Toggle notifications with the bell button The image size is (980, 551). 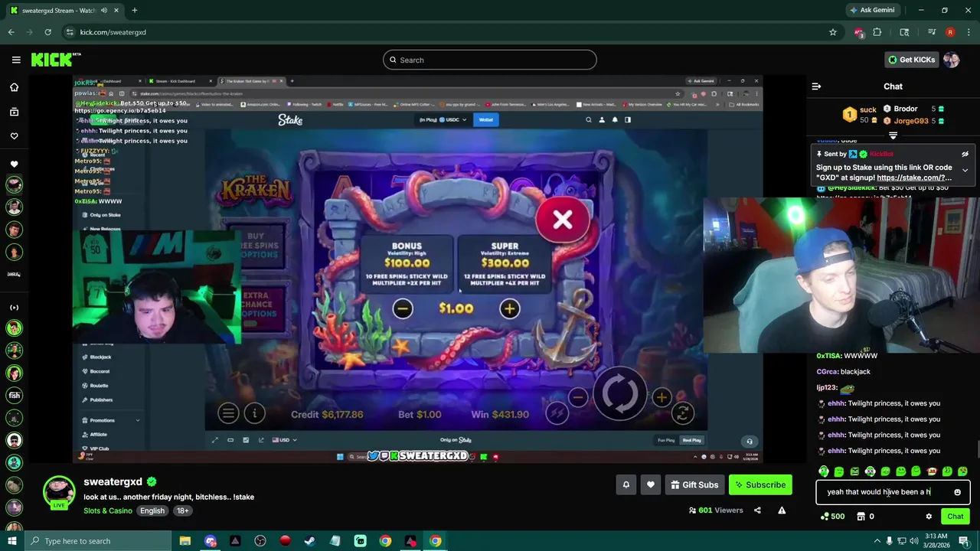626,484
